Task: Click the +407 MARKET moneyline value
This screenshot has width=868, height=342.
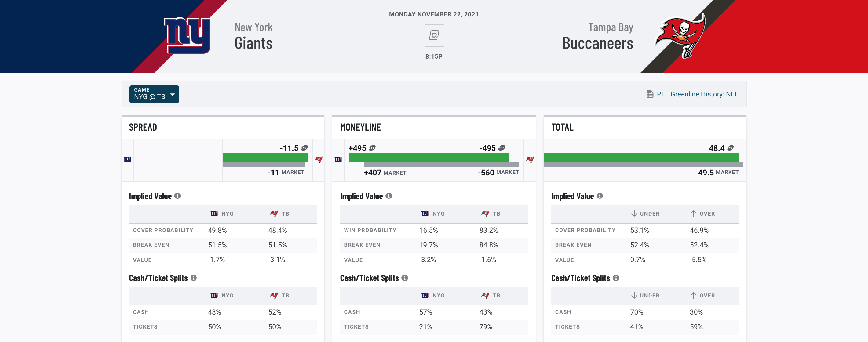Action: coord(385,173)
